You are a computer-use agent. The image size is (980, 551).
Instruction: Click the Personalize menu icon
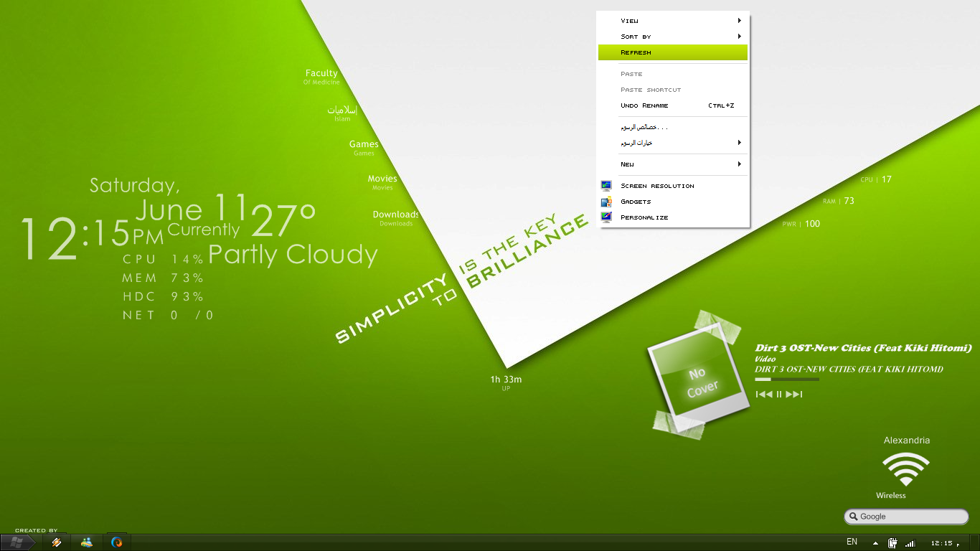607,217
